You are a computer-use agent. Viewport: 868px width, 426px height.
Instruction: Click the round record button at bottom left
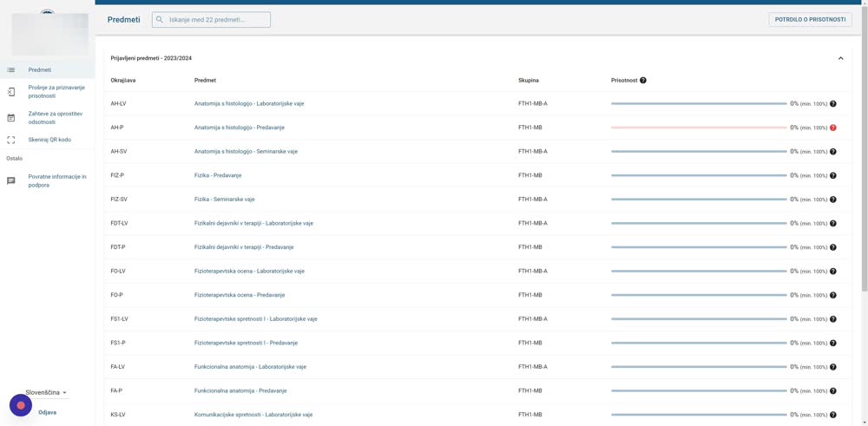click(x=21, y=405)
